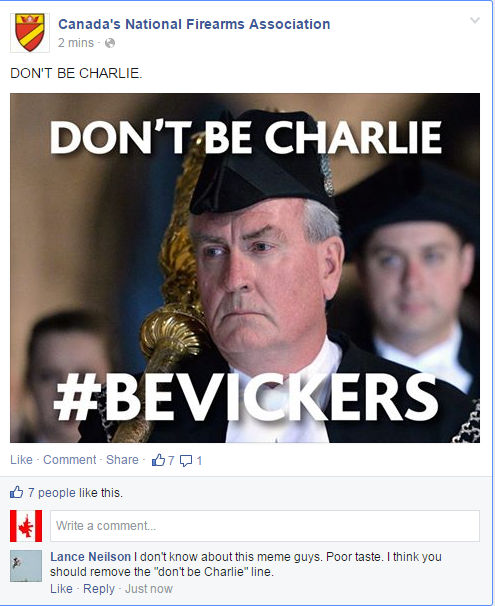
Task: Share the post
Action: [122, 460]
